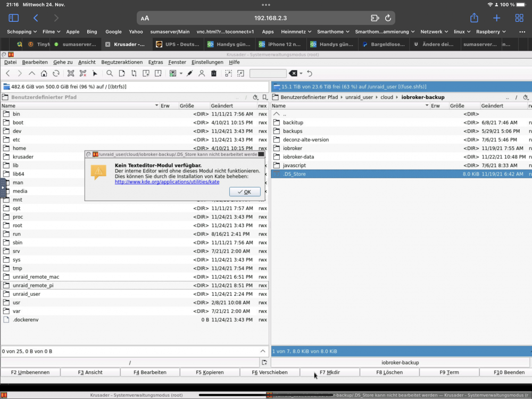Click the quick filter input field
This screenshot has height=399, width=532.
point(268,73)
